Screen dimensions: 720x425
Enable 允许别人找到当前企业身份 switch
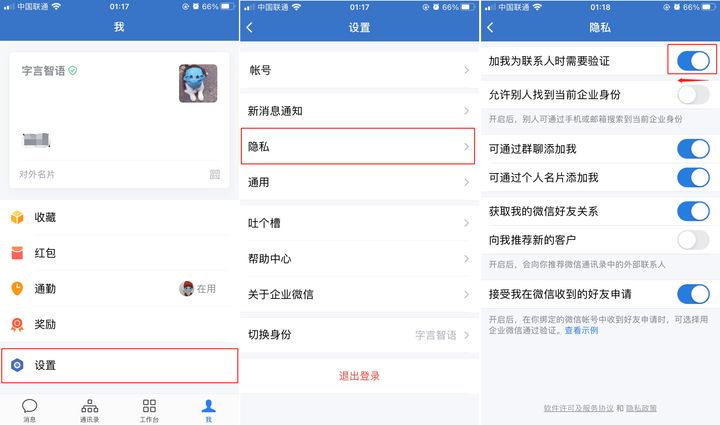(693, 95)
